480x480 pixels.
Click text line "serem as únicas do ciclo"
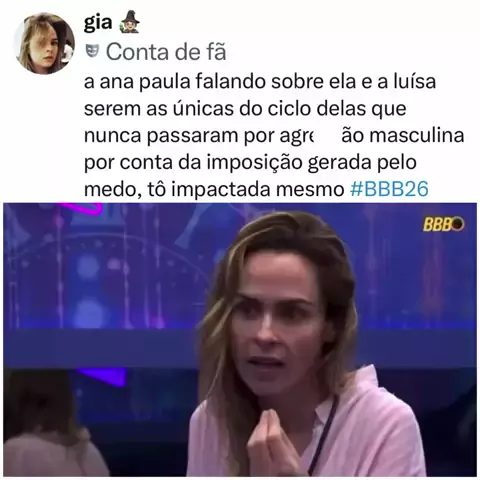245,109
